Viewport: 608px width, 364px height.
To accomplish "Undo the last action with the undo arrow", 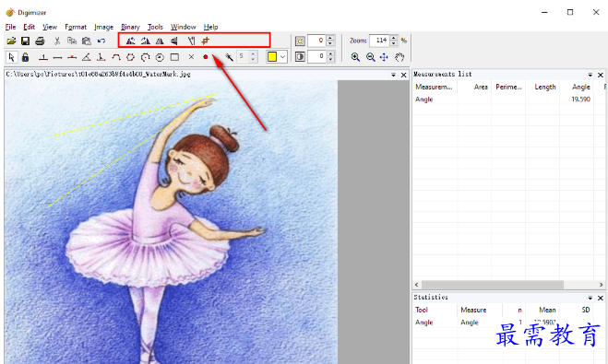I will coord(101,41).
